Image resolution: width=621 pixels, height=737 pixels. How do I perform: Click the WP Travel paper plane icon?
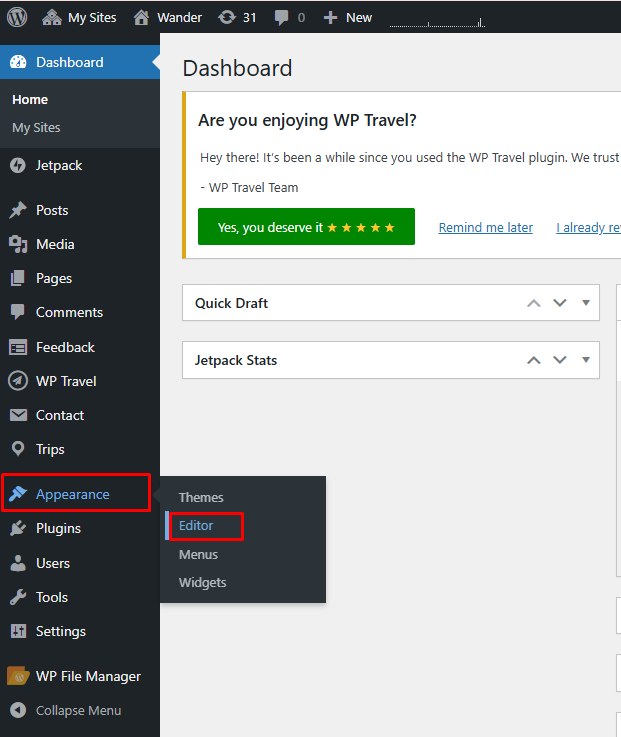tap(18, 381)
